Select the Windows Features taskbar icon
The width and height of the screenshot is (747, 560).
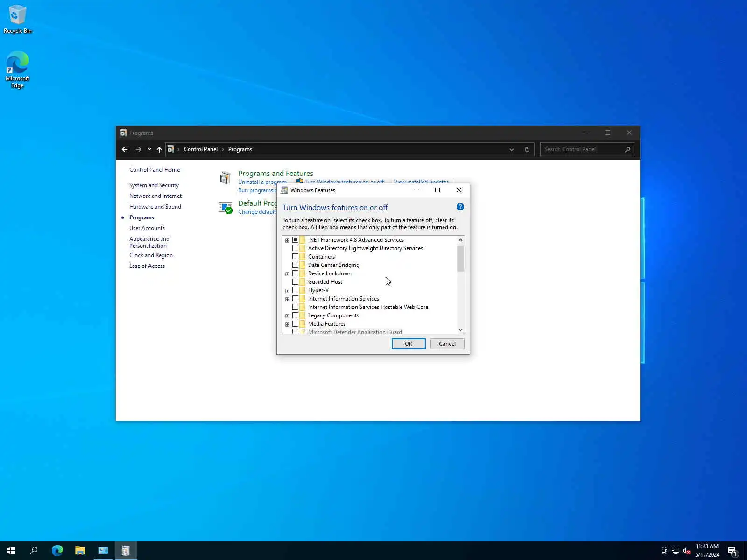[126, 551]
